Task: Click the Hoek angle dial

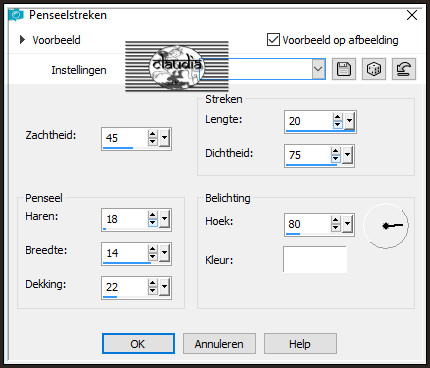Action: click(386, 226)
